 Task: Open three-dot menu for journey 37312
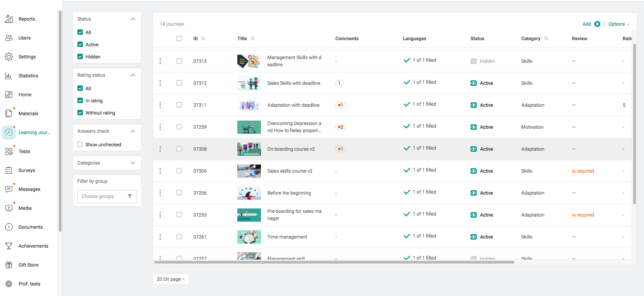pyautogui.click(x=160, y=83)
